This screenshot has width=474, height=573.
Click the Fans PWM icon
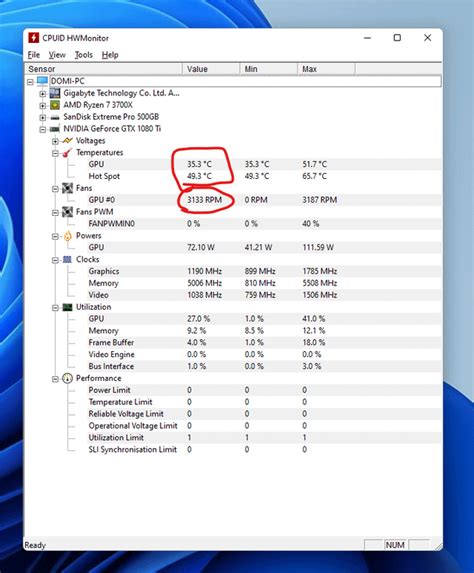coord(68,212)
